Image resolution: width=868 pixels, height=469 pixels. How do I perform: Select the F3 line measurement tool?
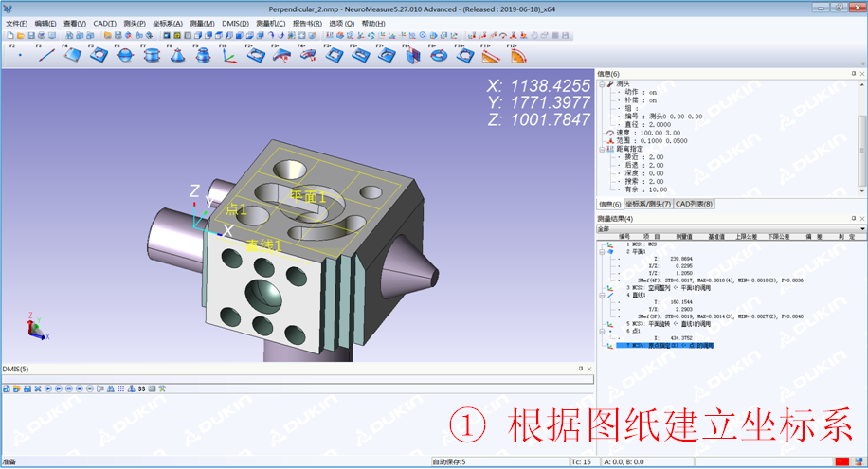coord(45,55)
